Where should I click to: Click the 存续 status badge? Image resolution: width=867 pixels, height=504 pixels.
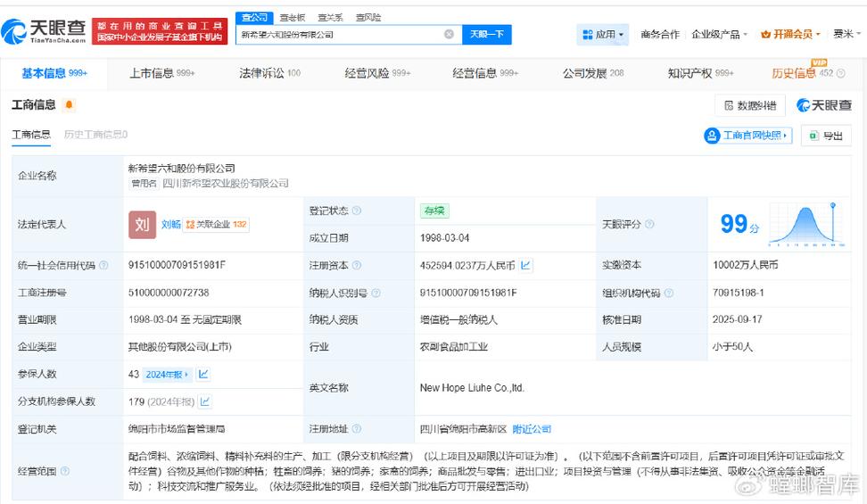coord(434,211)
